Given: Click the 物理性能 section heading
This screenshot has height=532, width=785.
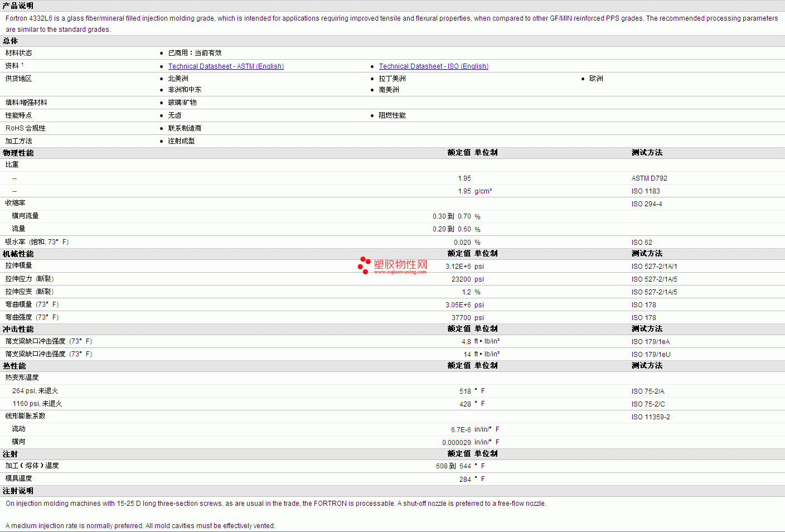Looking at the screenshot, I should [18, 153].
